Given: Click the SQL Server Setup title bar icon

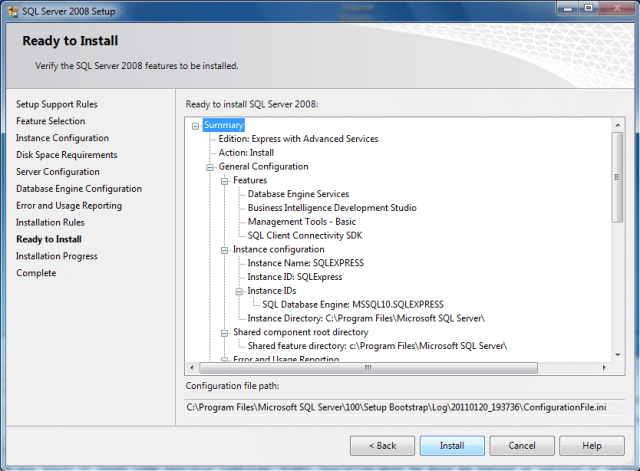Looking at the screenshot, I should tap(13, 11).
